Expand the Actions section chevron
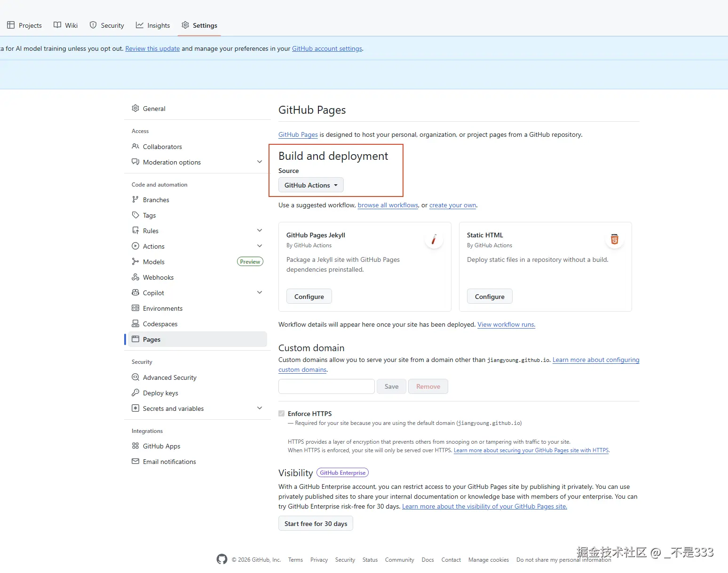The image size is (728, 573). [x=260, y=246]
